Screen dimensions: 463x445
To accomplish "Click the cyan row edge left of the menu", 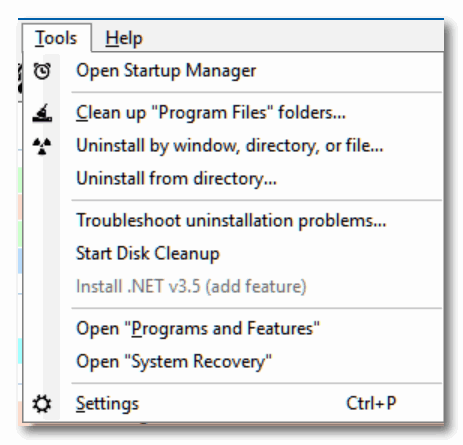I will coord(20,351).
